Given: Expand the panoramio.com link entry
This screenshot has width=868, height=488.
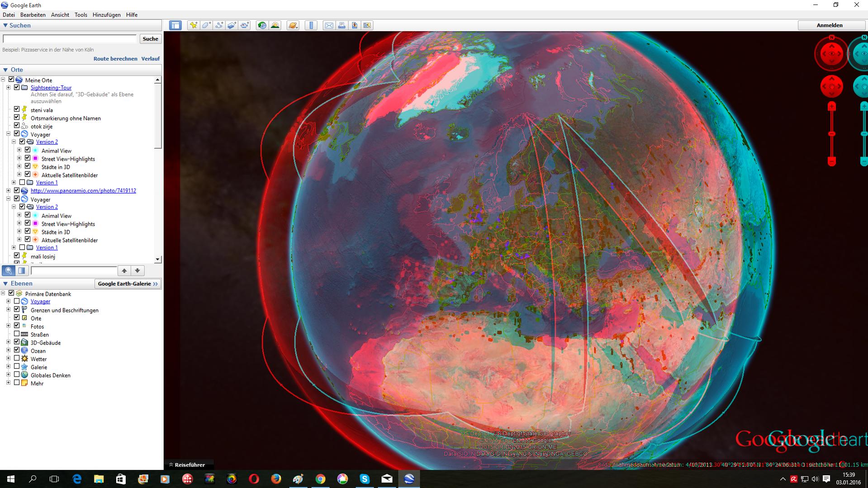Looking at the screenshot, I should pos(8,191).
